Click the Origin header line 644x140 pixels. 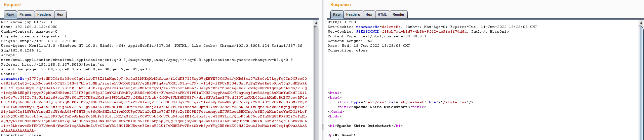tap(40, 41)
